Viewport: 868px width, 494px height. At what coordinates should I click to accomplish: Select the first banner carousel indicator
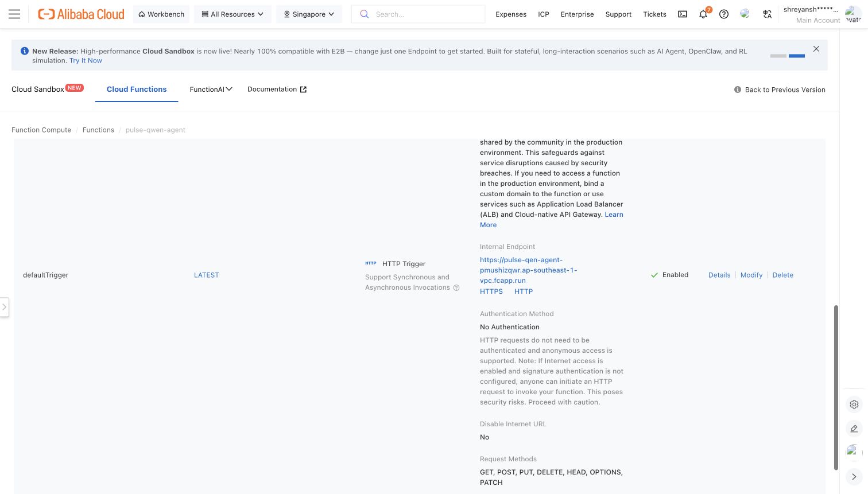pos(778,56)
